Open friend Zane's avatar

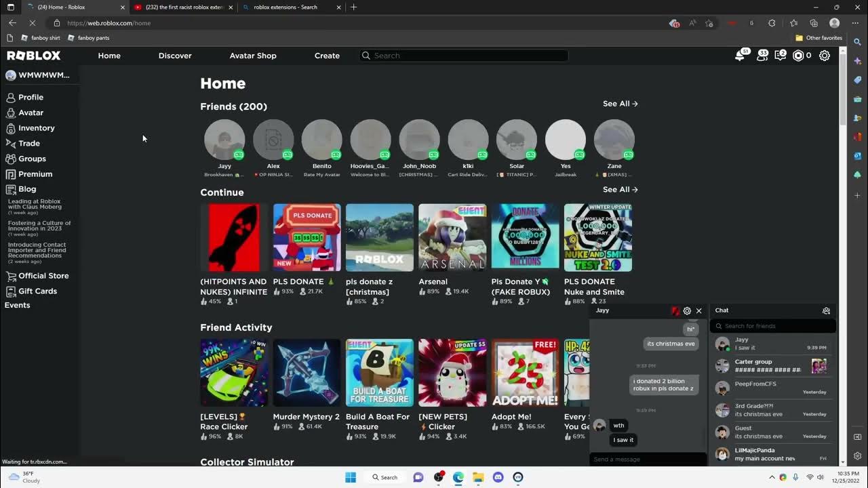point(614,140)
